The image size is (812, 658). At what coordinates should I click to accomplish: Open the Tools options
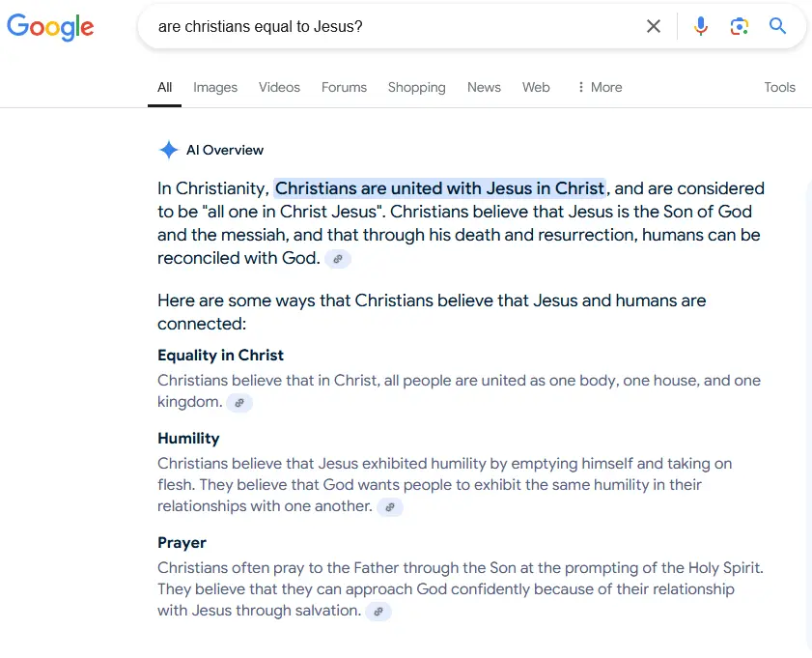[779, 87]
